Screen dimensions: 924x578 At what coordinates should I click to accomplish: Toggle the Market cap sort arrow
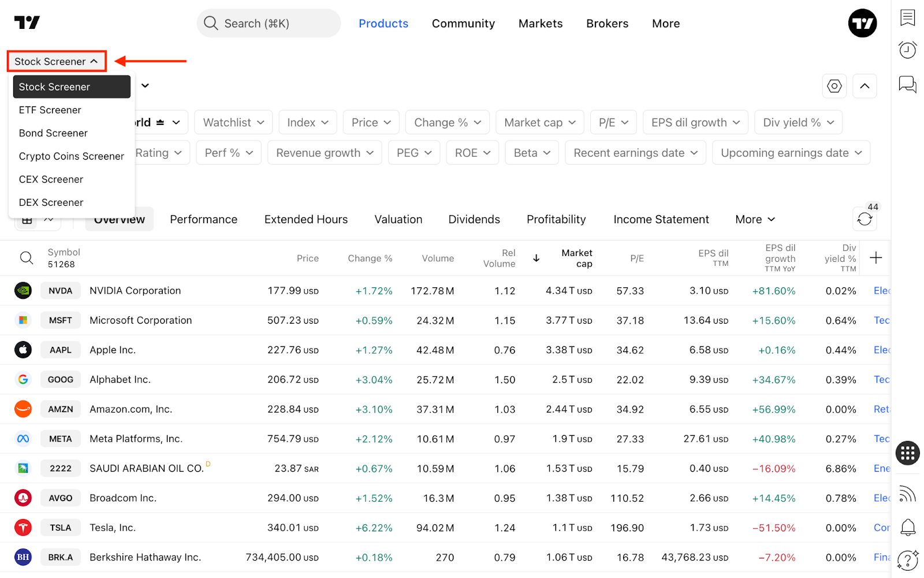click(x=536, y=258)
